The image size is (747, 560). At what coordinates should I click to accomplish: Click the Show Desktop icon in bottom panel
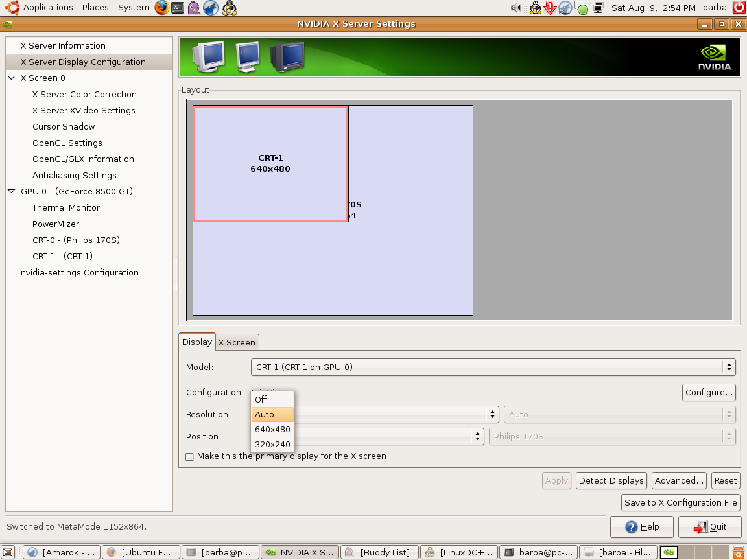8,552
